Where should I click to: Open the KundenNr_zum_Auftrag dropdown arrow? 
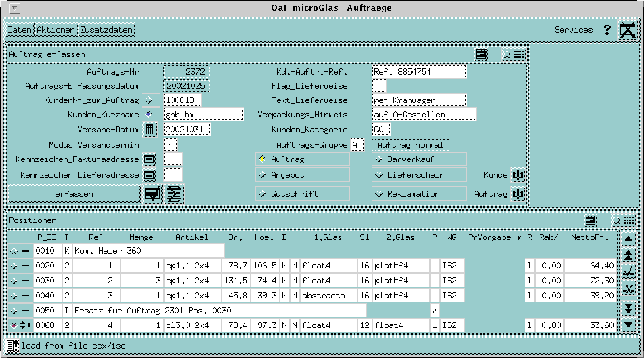point(150,100)
